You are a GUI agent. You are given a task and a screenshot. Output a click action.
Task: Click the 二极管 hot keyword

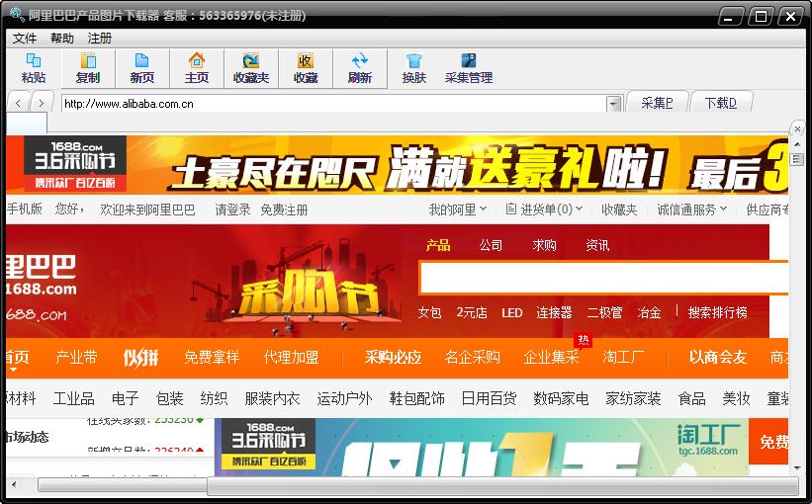604,312
